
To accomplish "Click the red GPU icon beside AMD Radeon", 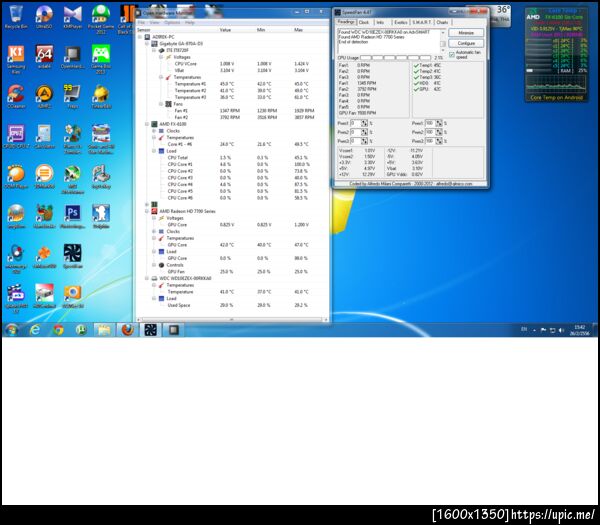I will click(154, 211).
